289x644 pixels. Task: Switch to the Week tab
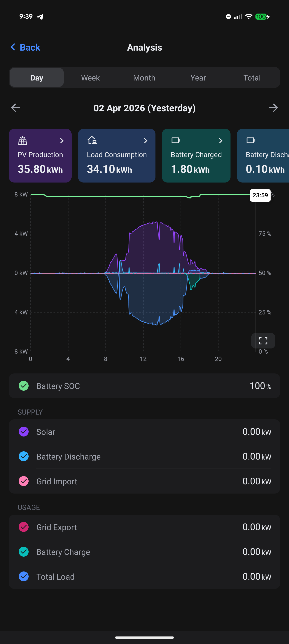coord(91,78)
